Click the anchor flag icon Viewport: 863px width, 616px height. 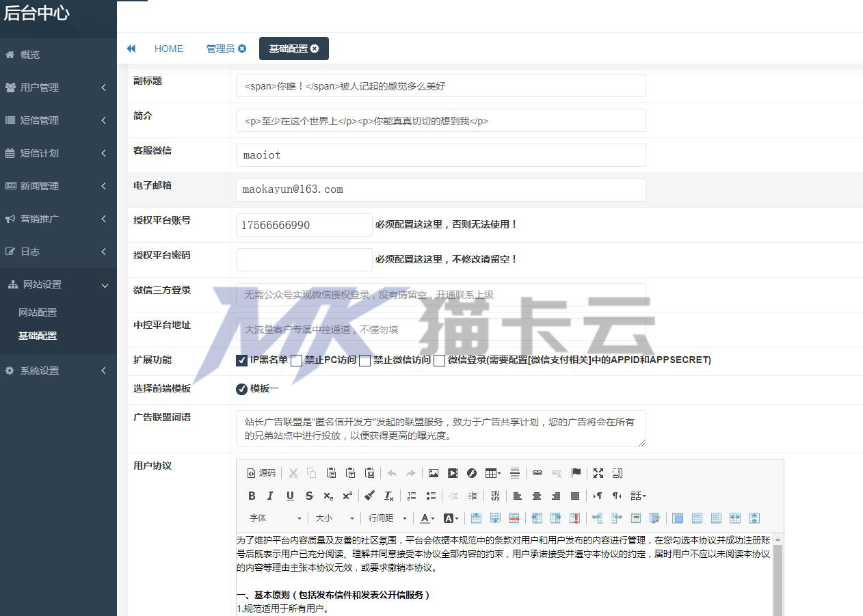pos(576,473)
